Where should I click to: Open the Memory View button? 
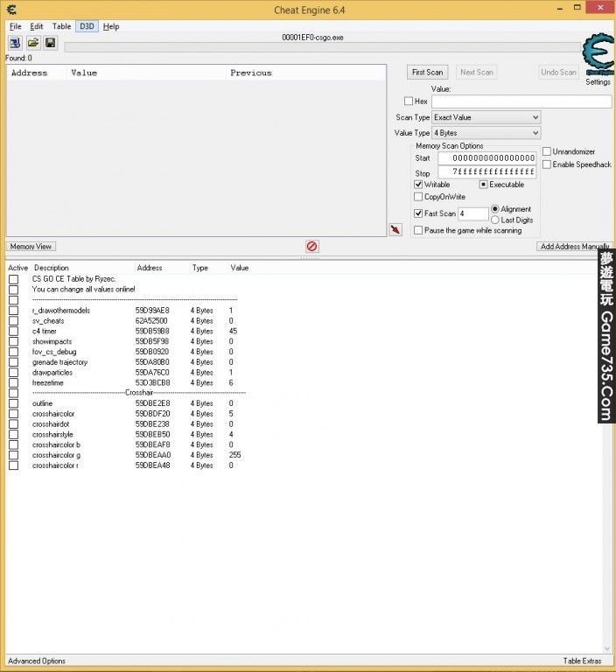(31, 247)
